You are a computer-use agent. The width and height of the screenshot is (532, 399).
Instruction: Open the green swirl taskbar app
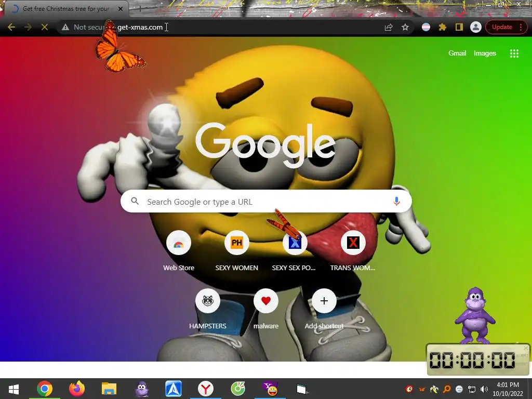click(238, 389)
